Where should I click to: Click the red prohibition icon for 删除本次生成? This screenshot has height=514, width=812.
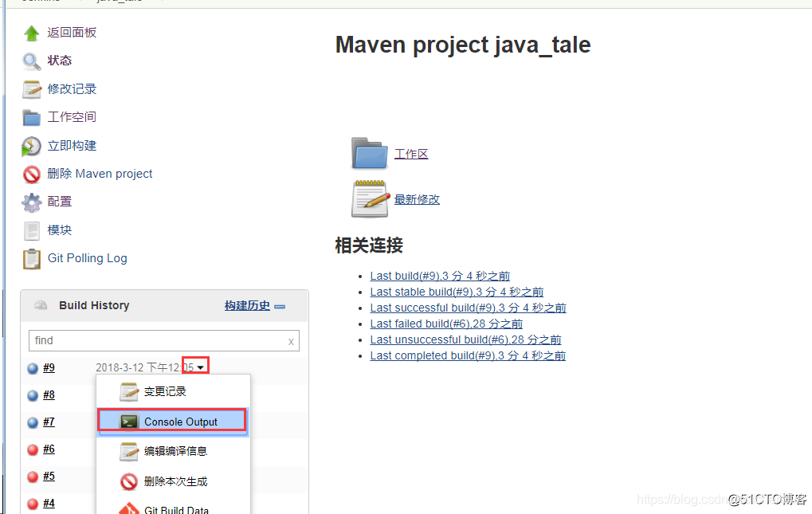pos(129,482)
